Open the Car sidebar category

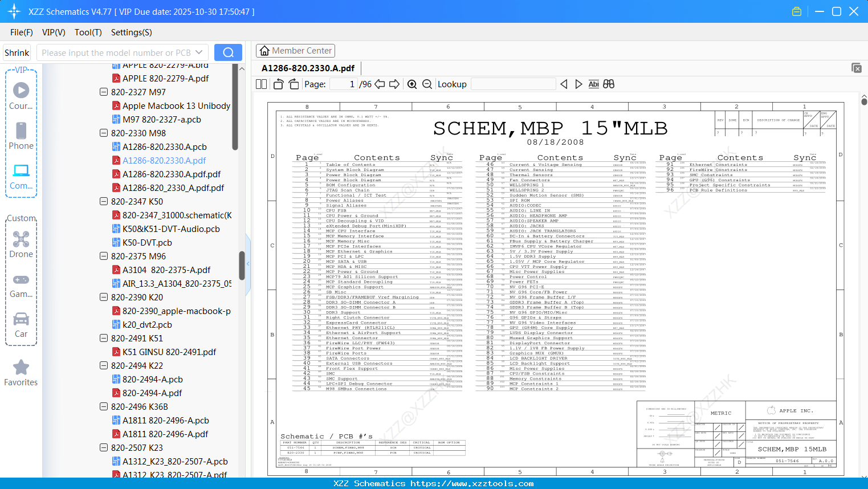(x=21, y=325)
